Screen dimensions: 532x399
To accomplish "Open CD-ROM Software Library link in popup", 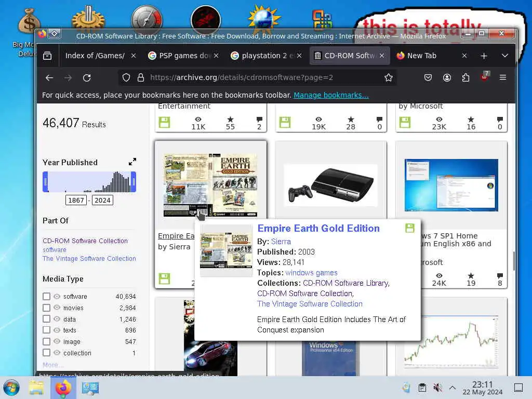I will coord(346,283).
